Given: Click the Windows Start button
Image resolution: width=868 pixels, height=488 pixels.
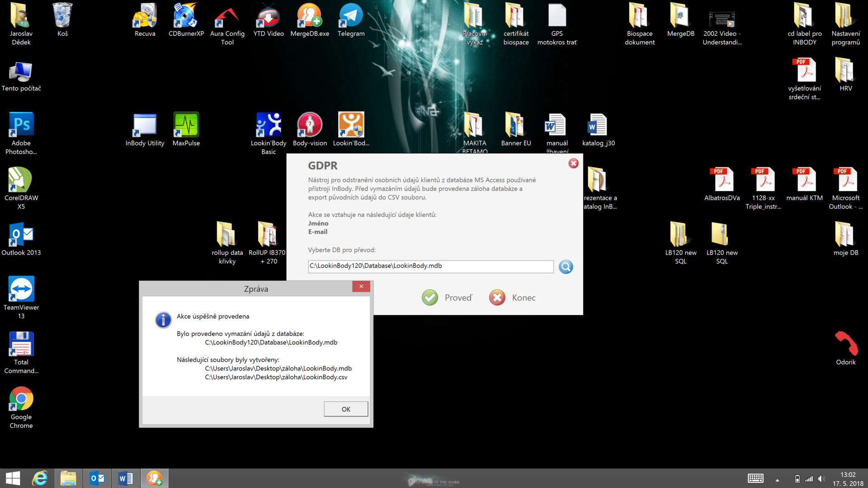Looking at the screenshot, I should tap(13, 478).
